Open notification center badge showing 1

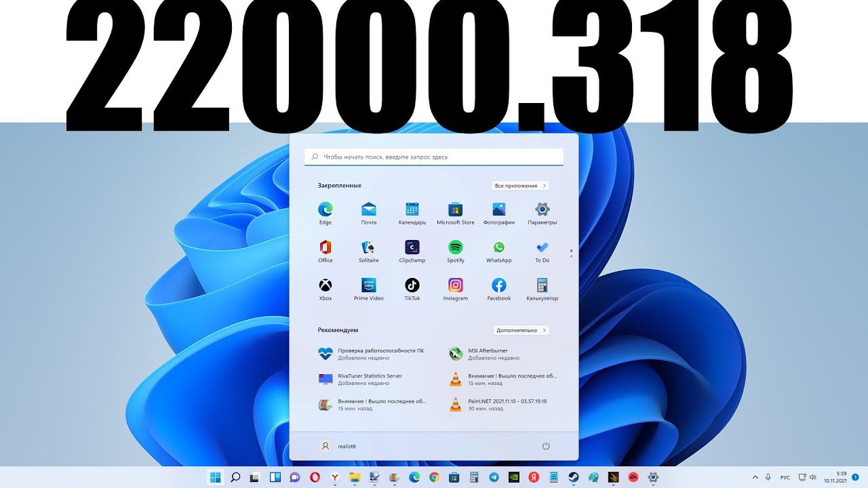coord(855,477)
